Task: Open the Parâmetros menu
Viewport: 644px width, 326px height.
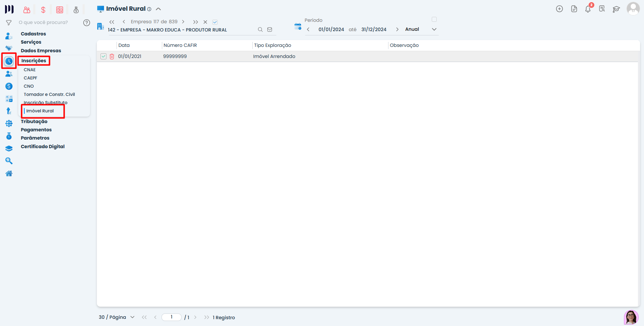Action: click(x=35, y=138)
